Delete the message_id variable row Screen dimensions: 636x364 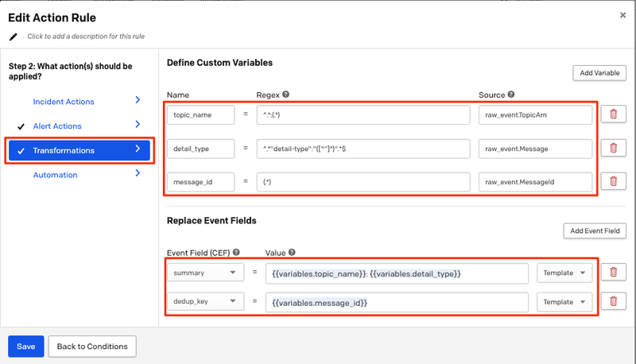click(x=613, y=181)
